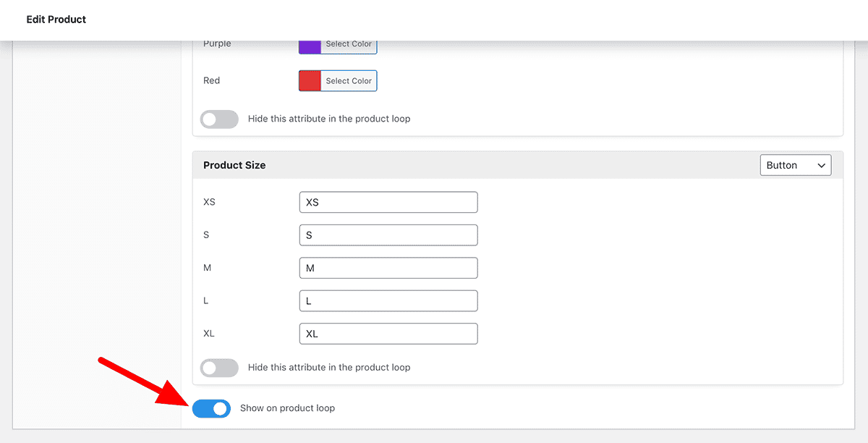Click Select Color button for Purple

349,46
